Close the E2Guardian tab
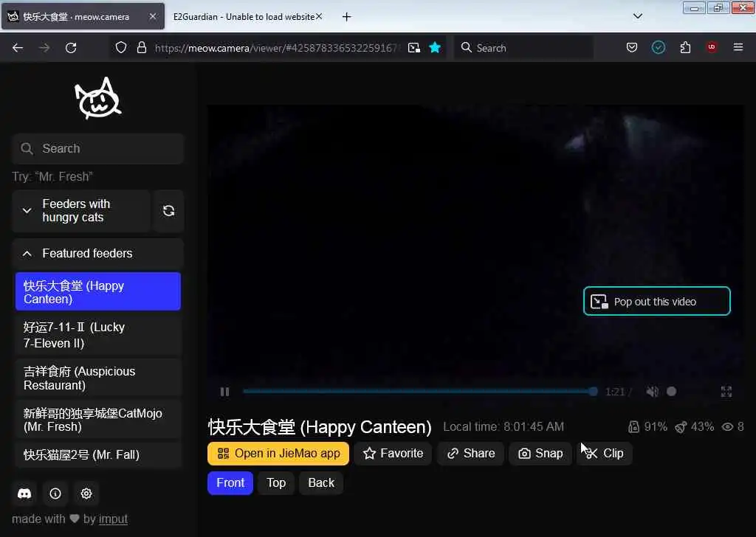 tap(319, 16)
